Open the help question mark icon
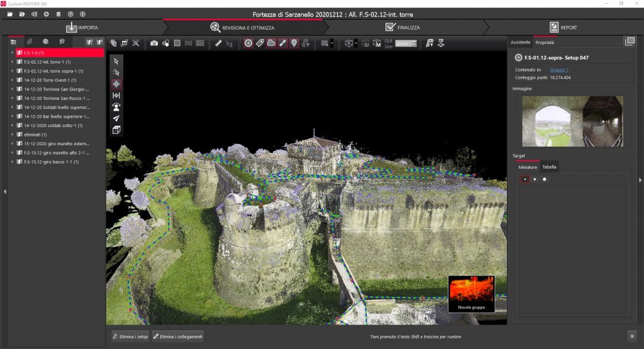 [70, 13]
